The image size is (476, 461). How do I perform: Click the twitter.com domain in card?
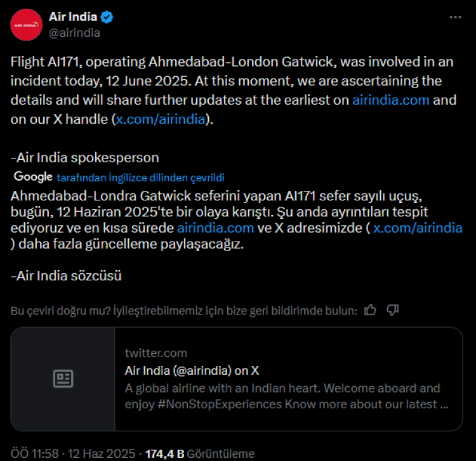click(x=156, y=353)
